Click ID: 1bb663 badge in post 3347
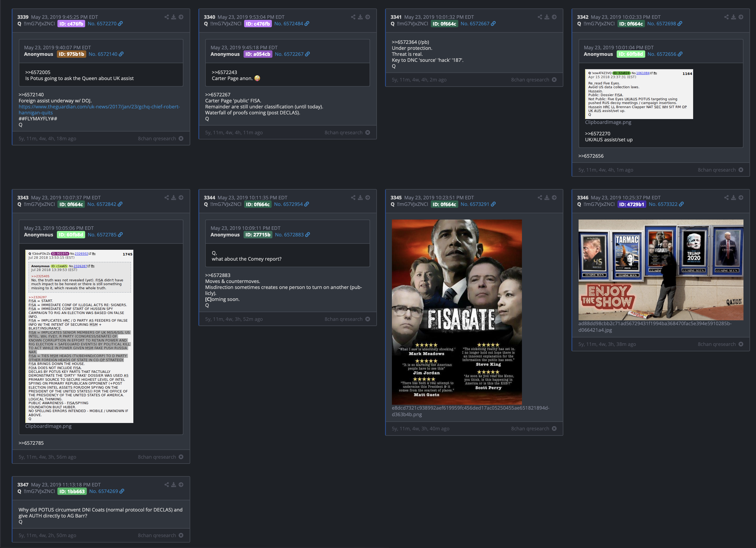 [72, 491]
